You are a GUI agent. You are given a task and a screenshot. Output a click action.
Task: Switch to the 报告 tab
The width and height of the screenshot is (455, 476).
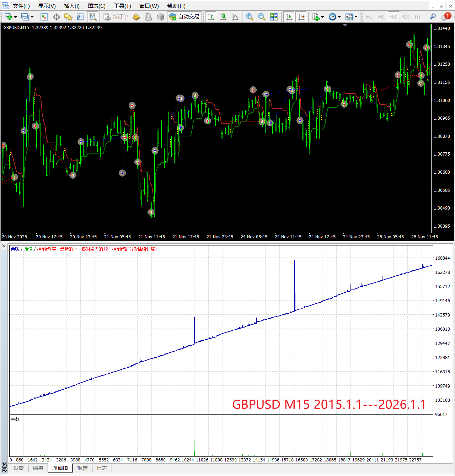[82, 468]
